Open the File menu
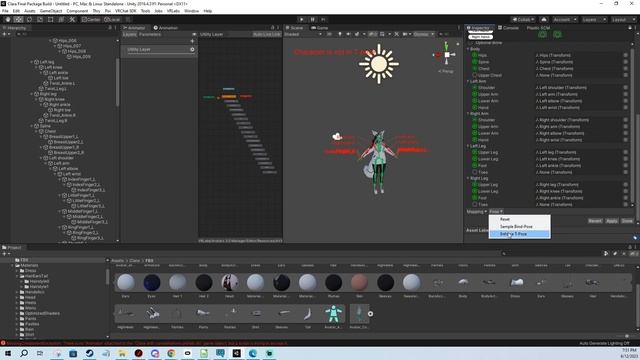The image size is (640, 360). click(5, 11)
